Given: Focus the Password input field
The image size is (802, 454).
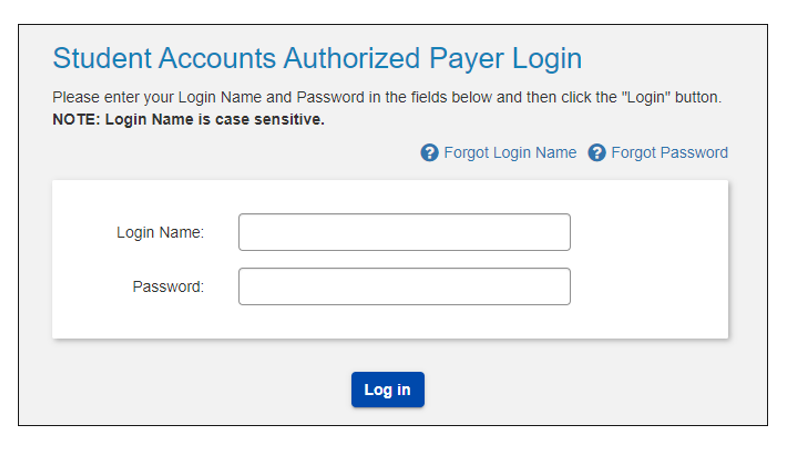Looking at the screenshot, I should pos(404,286).
